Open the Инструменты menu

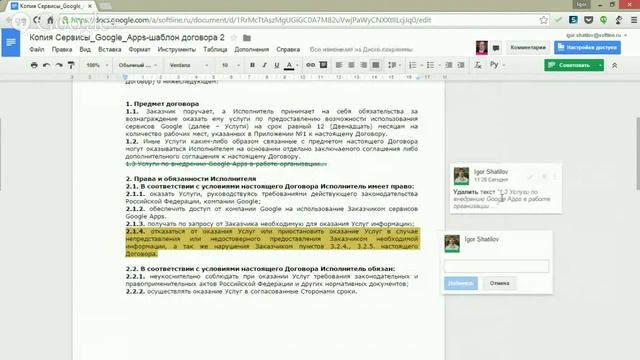tap(177, 49)
